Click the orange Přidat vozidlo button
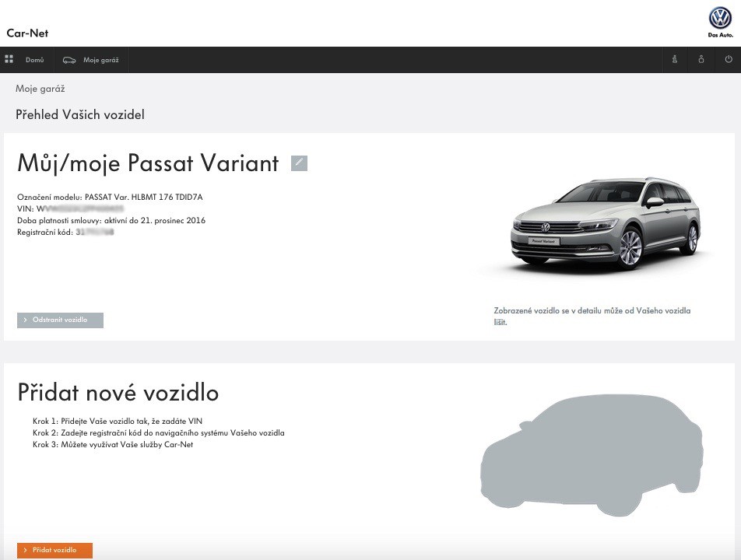741x560 pixels. (54, 551)
